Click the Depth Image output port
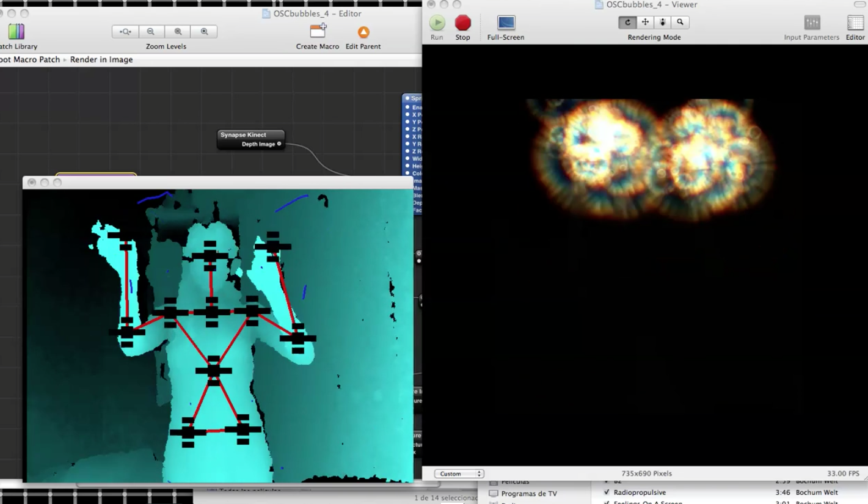 pos(279,144)
